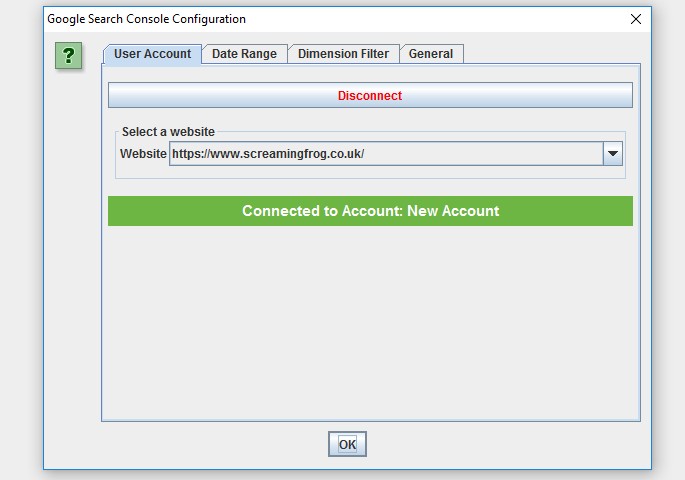
Task: Switch to the General tab
Action: click(x=431, y=54)
